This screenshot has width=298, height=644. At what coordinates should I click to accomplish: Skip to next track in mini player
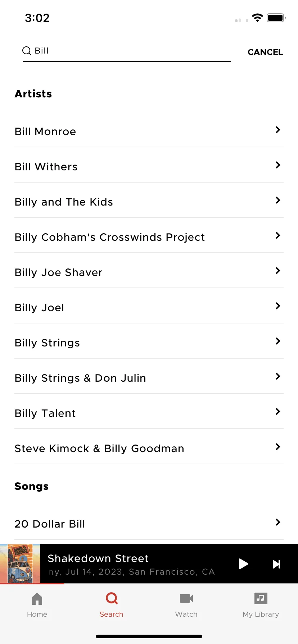coord(276,564)
